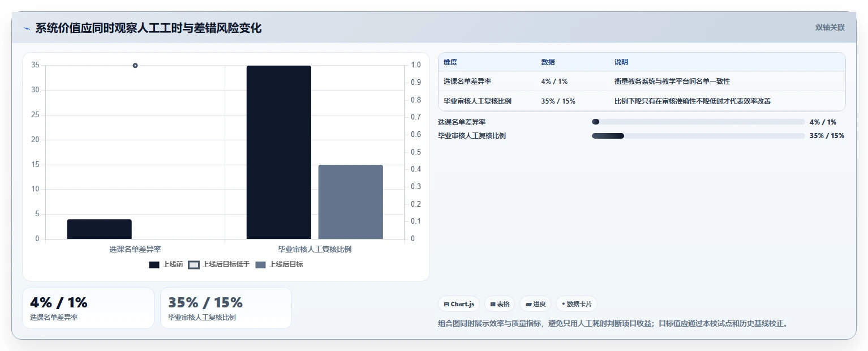
Task: Click the footer note starting with 组合图同时展示
Action: 613,324
